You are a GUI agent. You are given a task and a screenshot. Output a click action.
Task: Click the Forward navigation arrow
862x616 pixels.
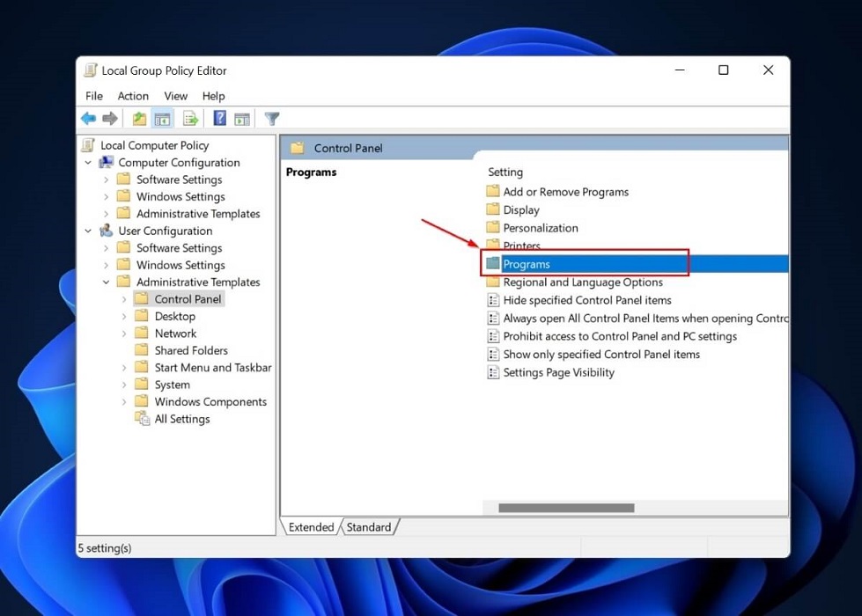click(x=108, y=118)
